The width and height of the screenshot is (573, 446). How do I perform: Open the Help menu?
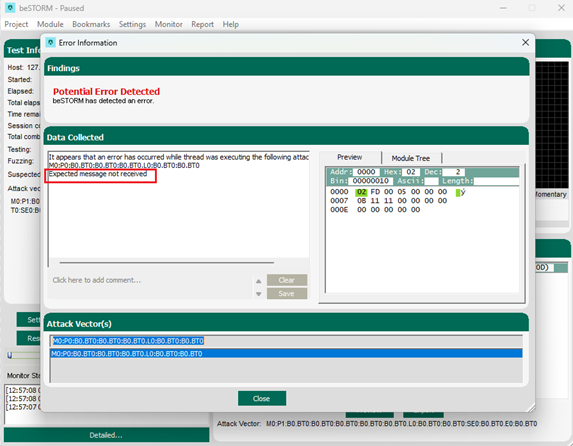click(231, 24)
